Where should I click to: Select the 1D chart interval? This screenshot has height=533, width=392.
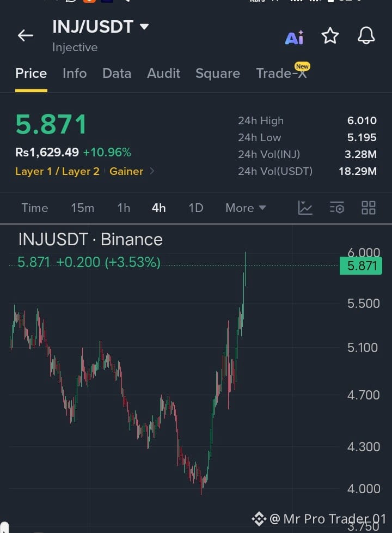pyautogui.click(x=196, y=208)
